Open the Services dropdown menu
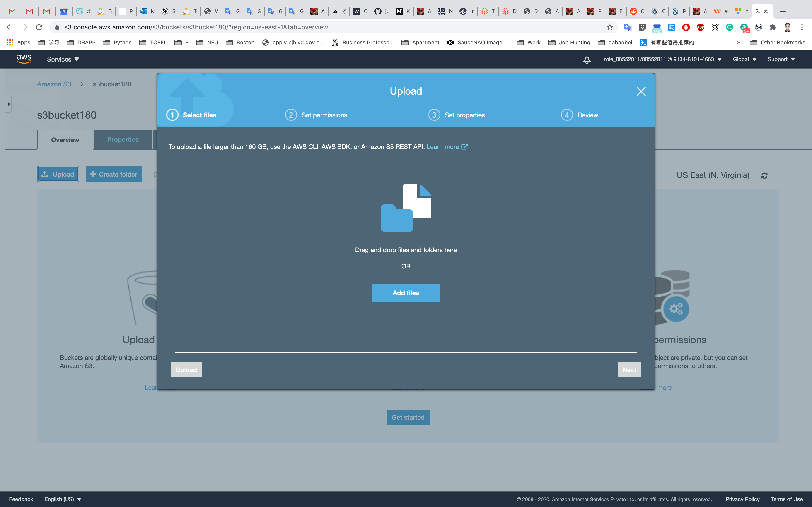812x507 pixels. 63,59
